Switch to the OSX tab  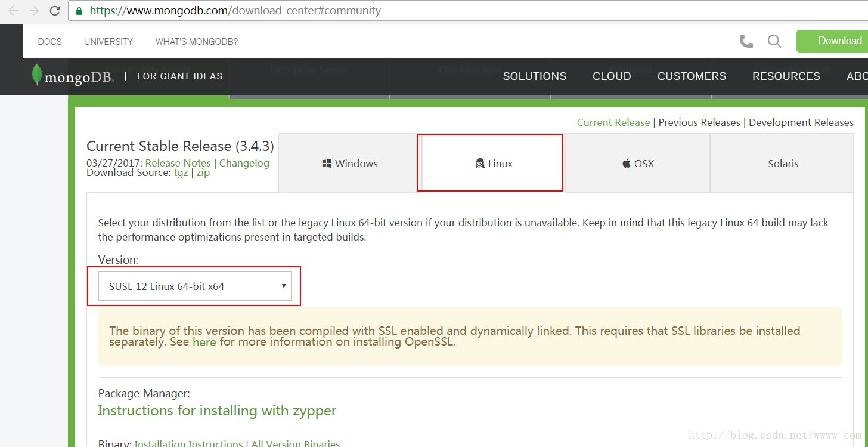tap(638, 163)
